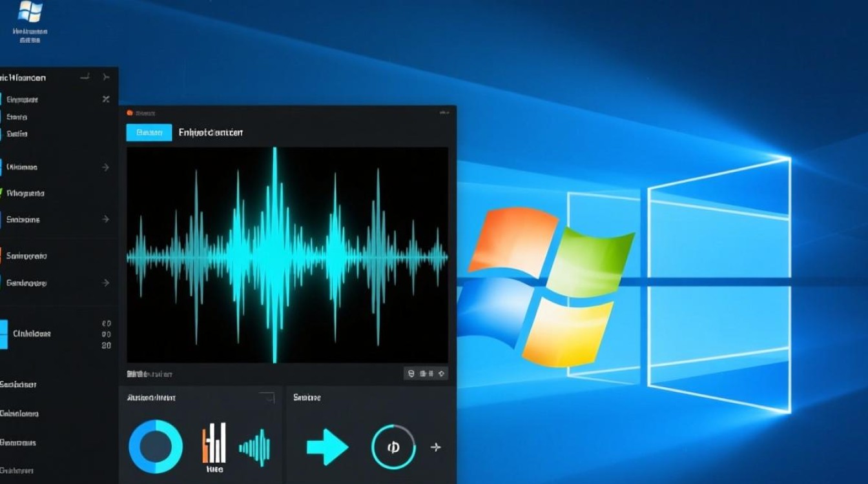This screenshot has height=484, width=868.
Task: Click the send/plane icon next to the progress ring
Action: coord(436,447)
